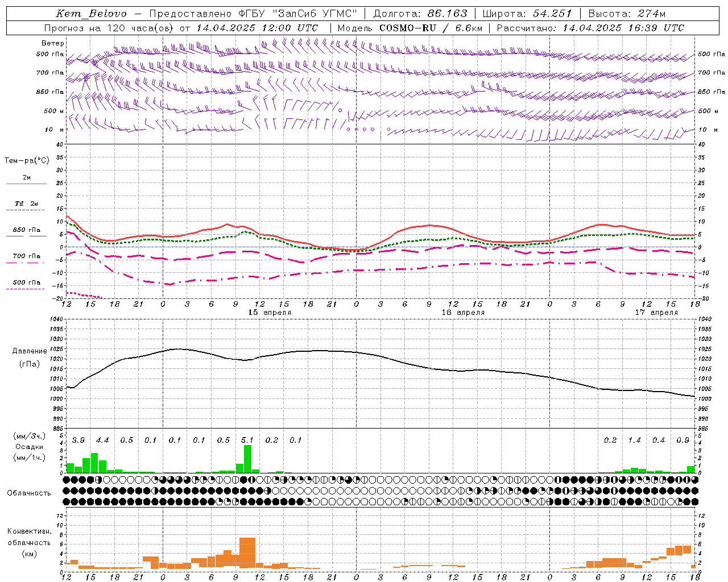
Task: Click the 3.9 precipitation total value
Action: pyautogui.click(x=78, y=440)
